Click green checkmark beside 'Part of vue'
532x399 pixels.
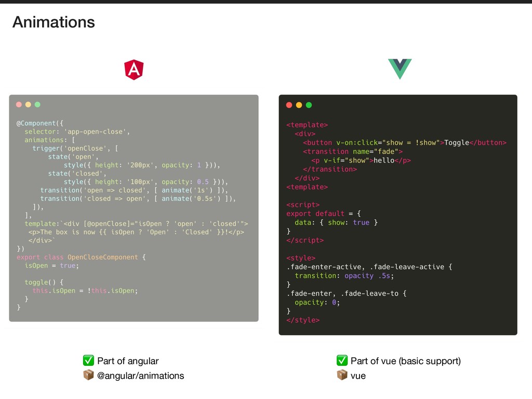pos(342,361)
